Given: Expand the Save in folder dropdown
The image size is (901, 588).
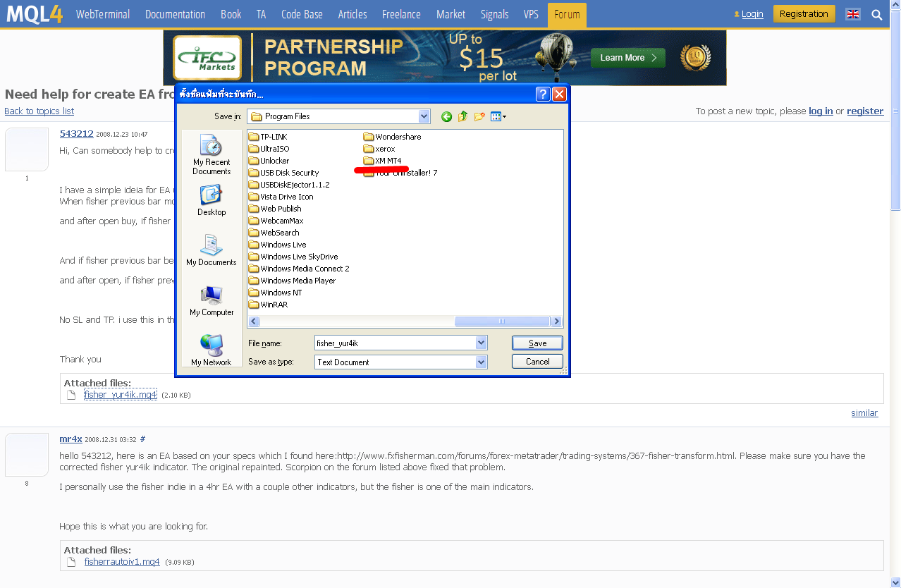Looking at the screenshot, I should (424, 116).
